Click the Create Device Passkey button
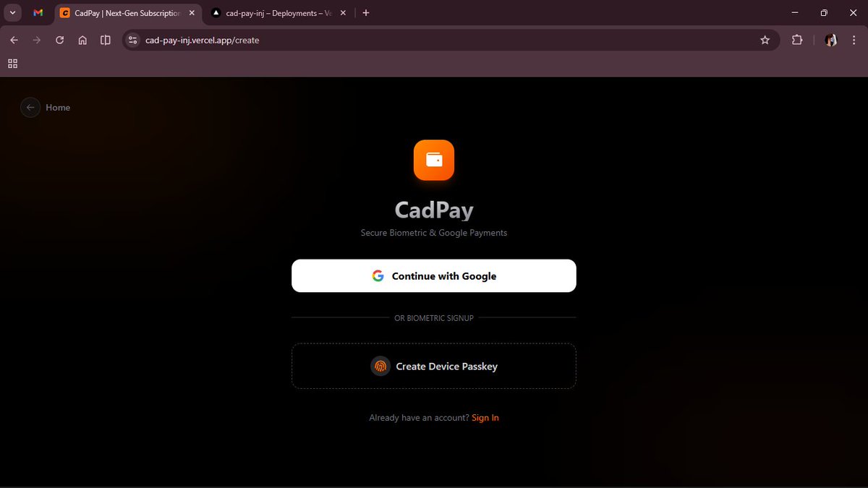 pyautogui.click(x=434, y=366)
